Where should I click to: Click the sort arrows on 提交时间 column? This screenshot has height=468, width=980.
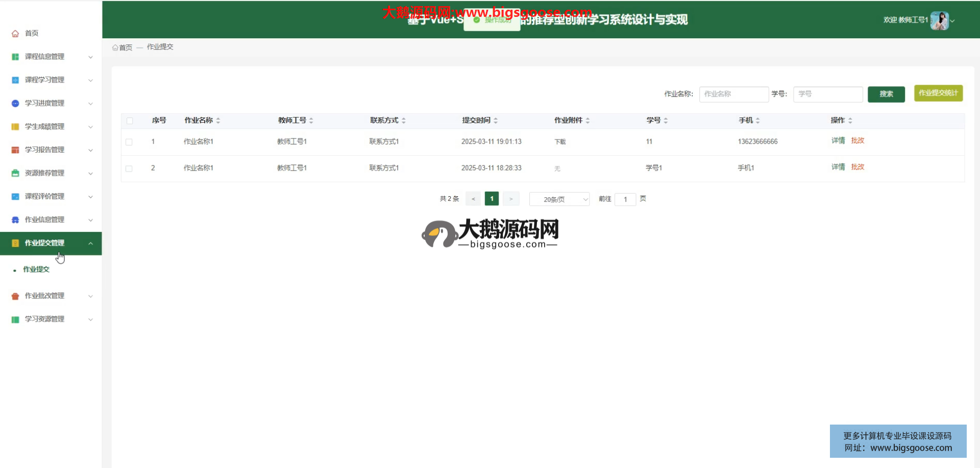(496, 121)
